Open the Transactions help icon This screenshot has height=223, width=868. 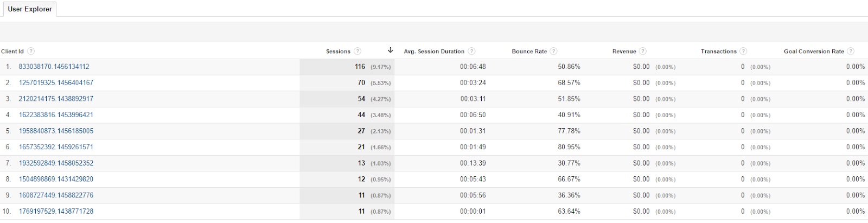743,52
